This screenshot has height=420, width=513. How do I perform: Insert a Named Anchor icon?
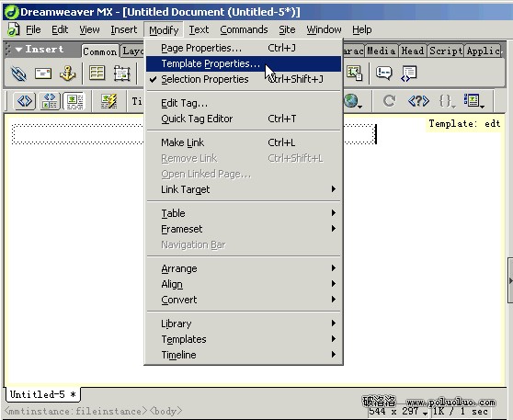click(x=67, y=73)
